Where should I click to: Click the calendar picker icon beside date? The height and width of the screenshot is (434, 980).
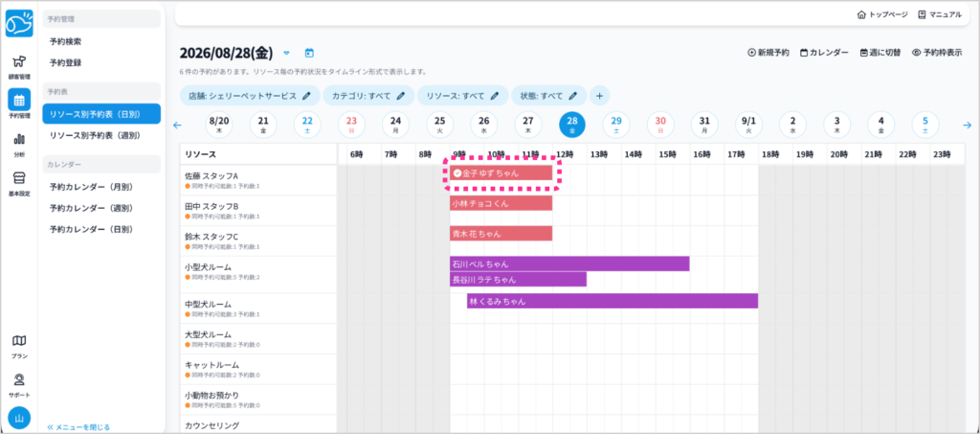(309, 53)
